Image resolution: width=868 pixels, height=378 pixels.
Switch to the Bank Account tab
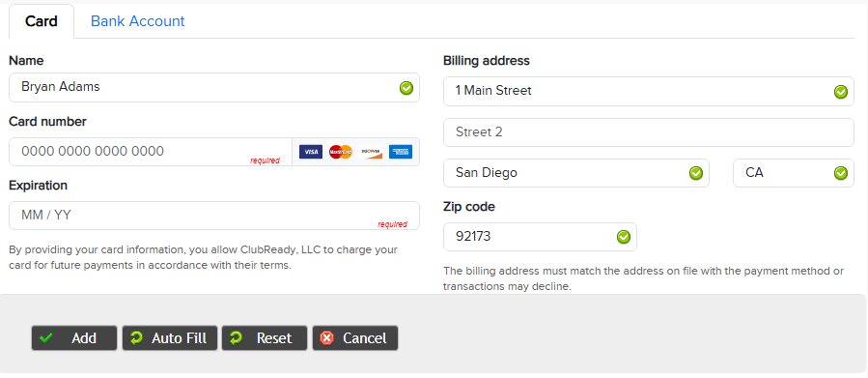(138, 21)
